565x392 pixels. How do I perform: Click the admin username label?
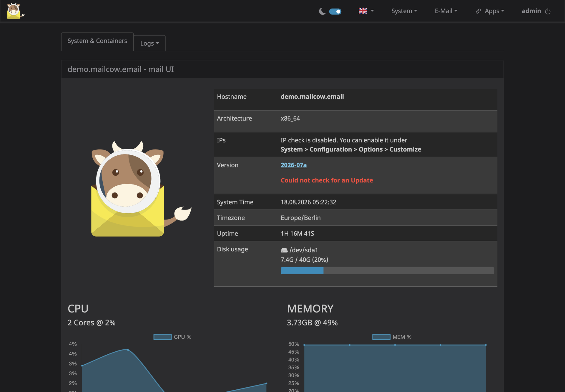click(x=531, y=11)
